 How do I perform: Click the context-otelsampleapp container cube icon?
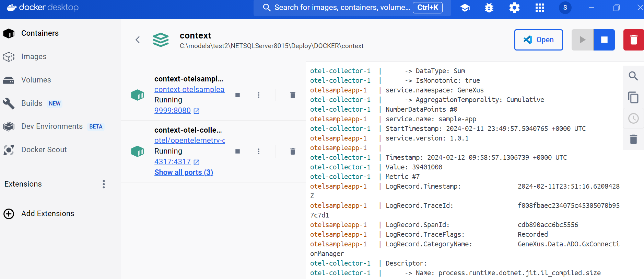point(138,95)
